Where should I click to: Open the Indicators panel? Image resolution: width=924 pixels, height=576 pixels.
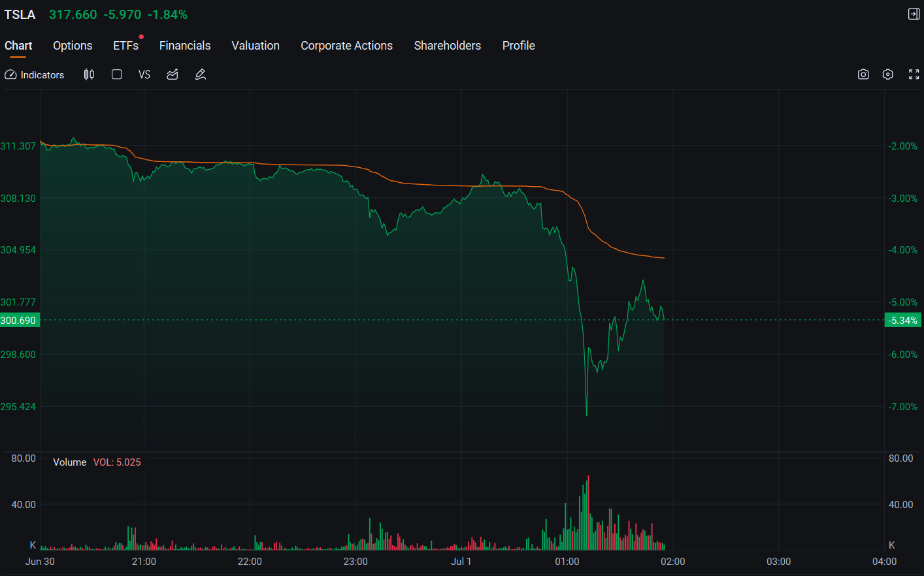tap(35, 75)
